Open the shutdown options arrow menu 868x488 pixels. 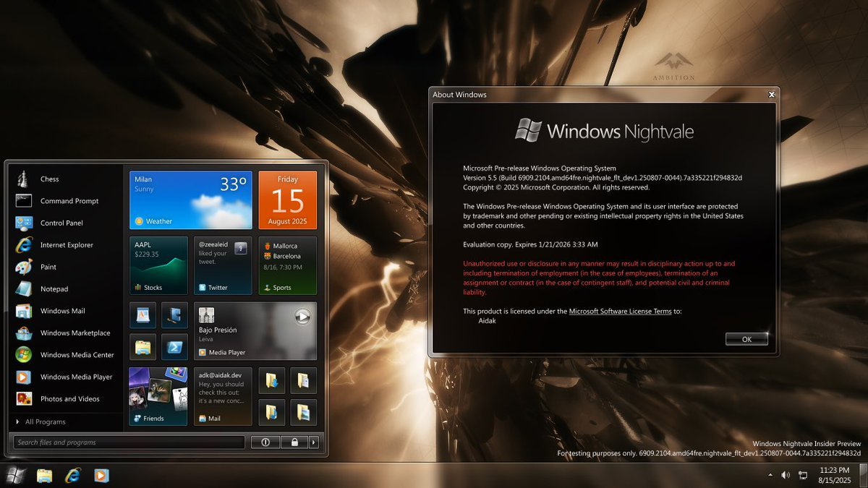pyautogui.click(x=313, y=442)
